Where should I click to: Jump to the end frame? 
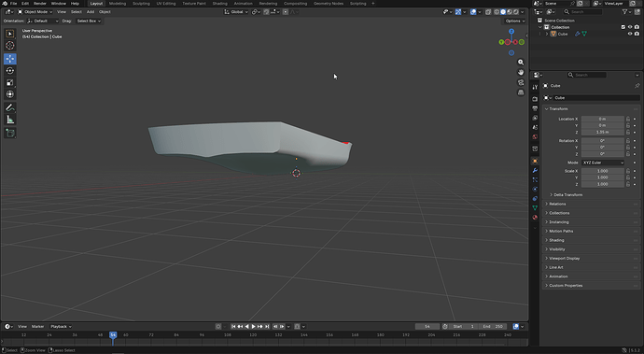click(267, 327)
